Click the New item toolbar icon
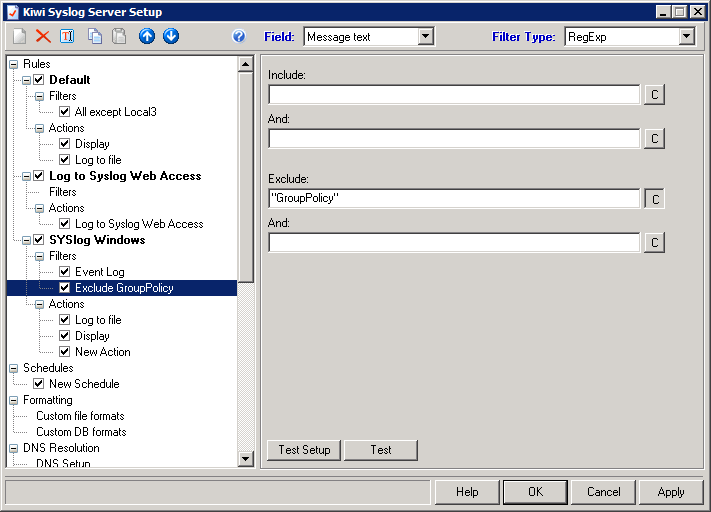This screenshot has height=512, width=711. pos(19,36)
